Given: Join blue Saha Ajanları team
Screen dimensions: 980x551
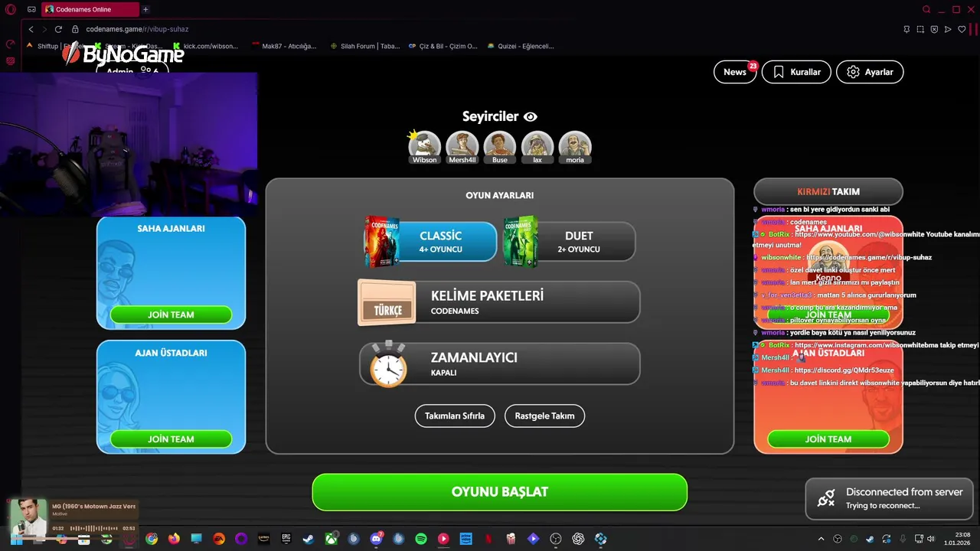Looking at the screenshot, I should (x=171, y=315).
